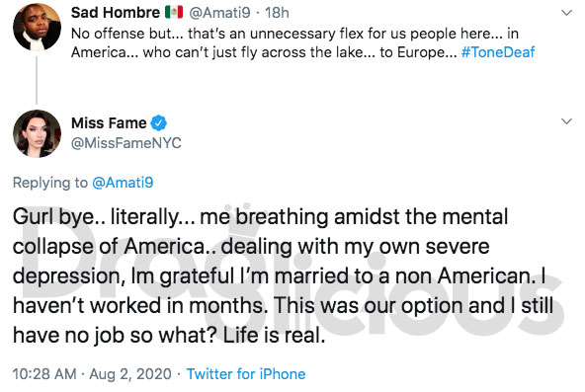Click the thread line connecting the tweets
Image resolution: width=585 pixels, height=392 pixels.
37,80
